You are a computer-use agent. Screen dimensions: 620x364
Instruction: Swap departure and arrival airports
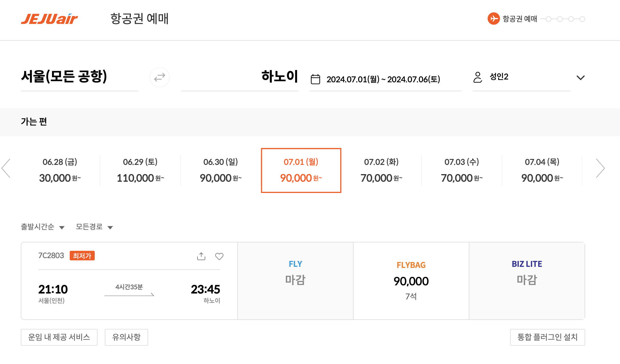[160, 78]
